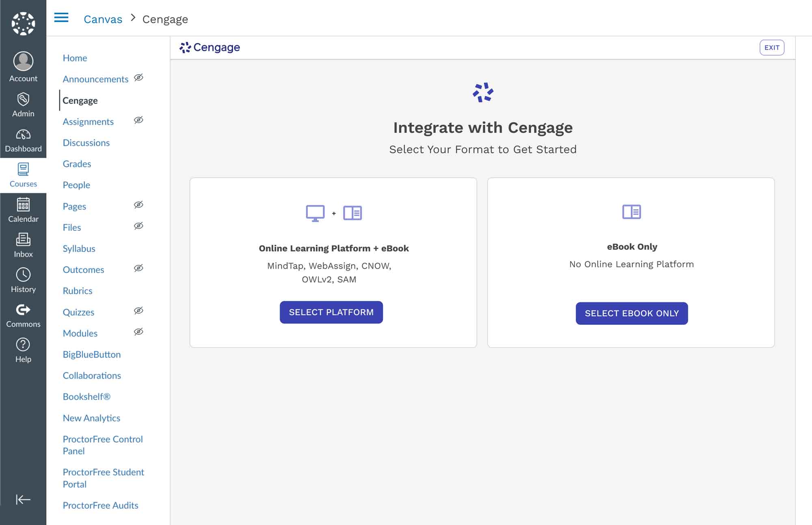Open Announcements in course menu
Image resolution: width=812 pixels, height=525 pixels.
95,79
